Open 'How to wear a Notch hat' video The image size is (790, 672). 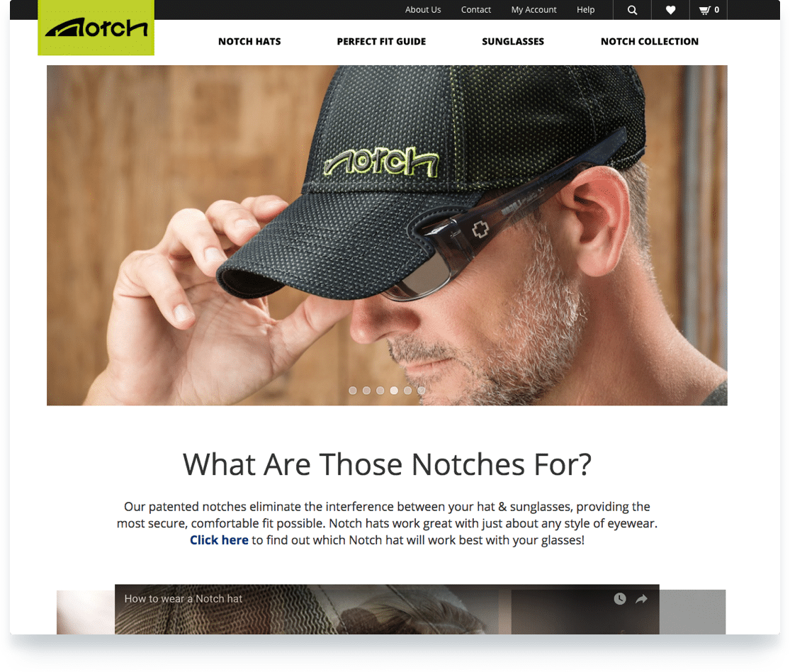click(184, 598)
